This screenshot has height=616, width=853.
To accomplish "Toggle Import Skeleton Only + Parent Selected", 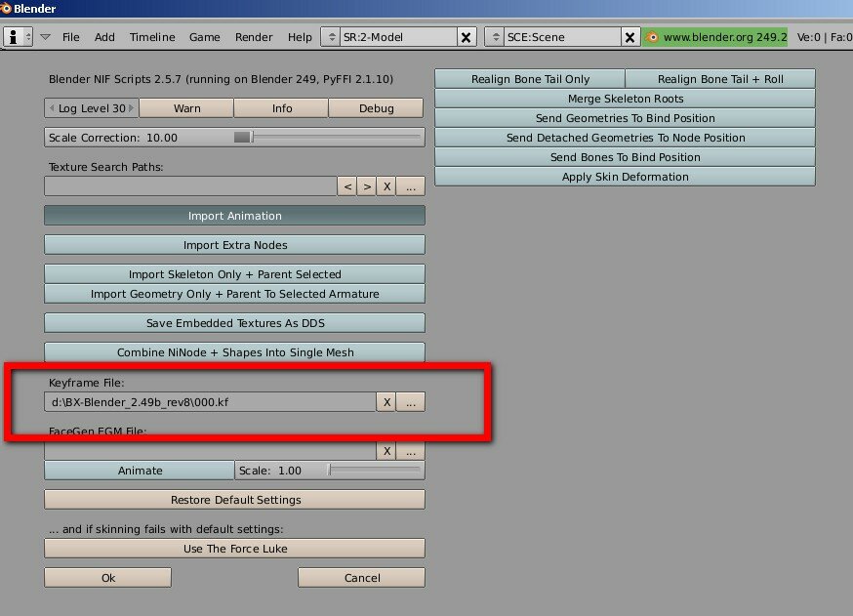I will click(x=234, y=273).
